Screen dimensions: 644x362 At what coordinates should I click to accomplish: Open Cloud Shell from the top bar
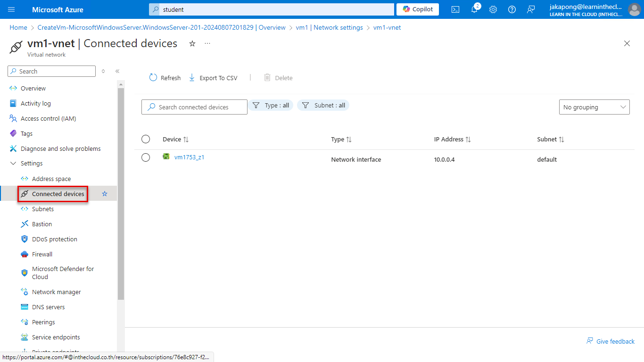455,9
